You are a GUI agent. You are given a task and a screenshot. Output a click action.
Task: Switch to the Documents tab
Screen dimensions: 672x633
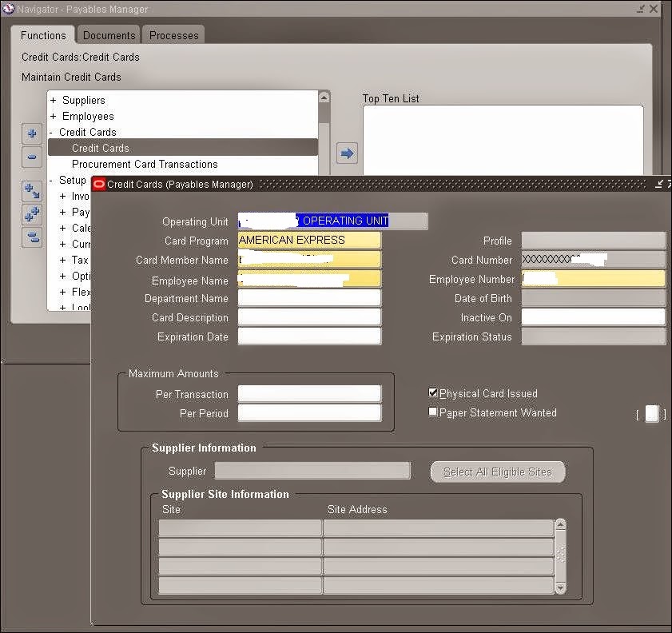[x=108, y=34]
